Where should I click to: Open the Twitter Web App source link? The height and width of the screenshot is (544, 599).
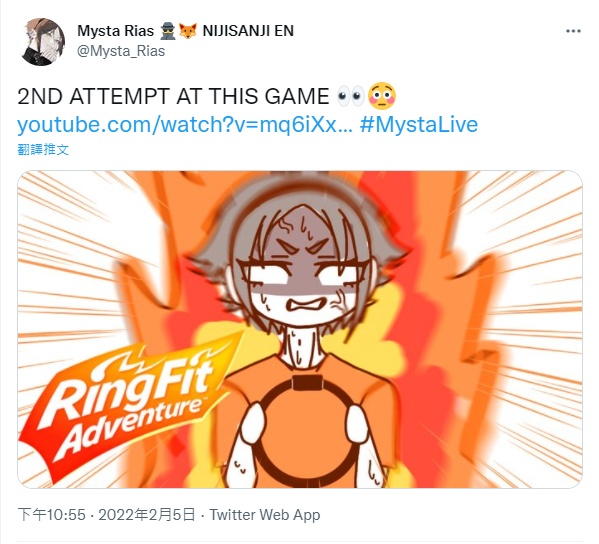point(265,515)
